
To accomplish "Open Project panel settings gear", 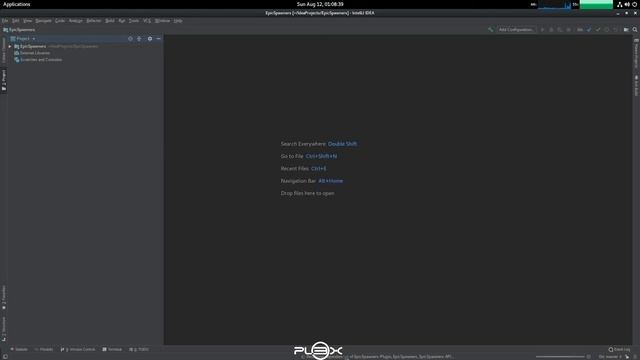I will point(150,39).
